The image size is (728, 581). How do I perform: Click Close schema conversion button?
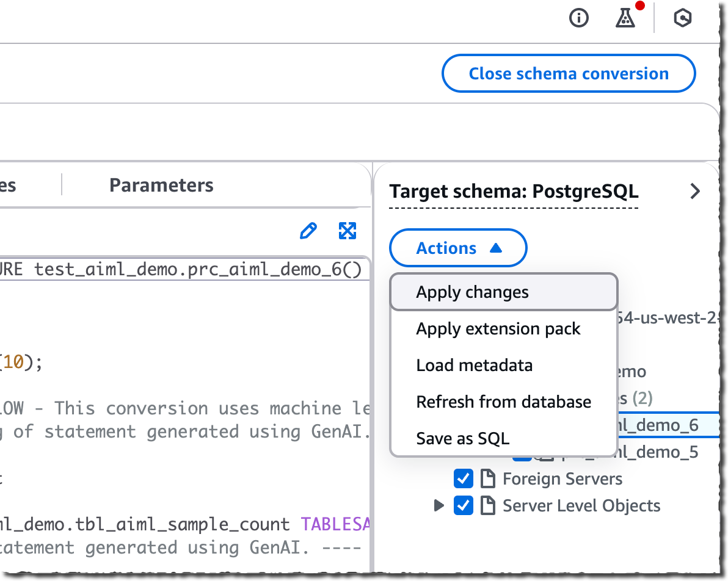point(568,74)
